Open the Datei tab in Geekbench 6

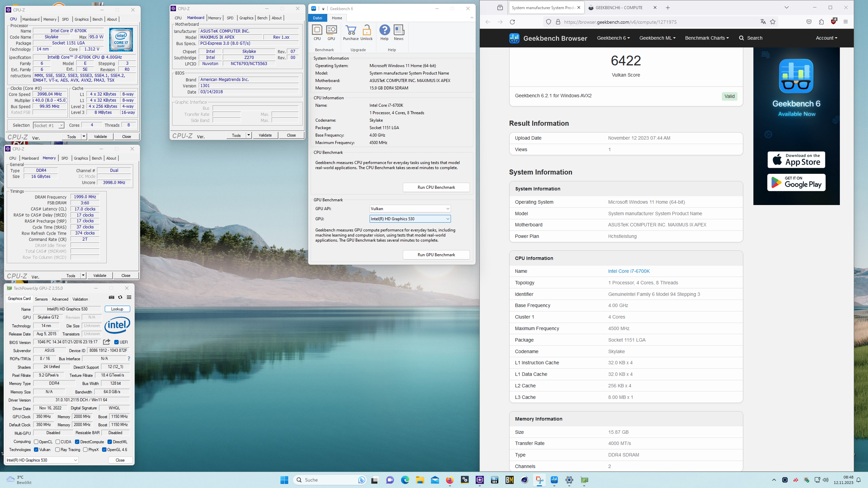point(317,18)
